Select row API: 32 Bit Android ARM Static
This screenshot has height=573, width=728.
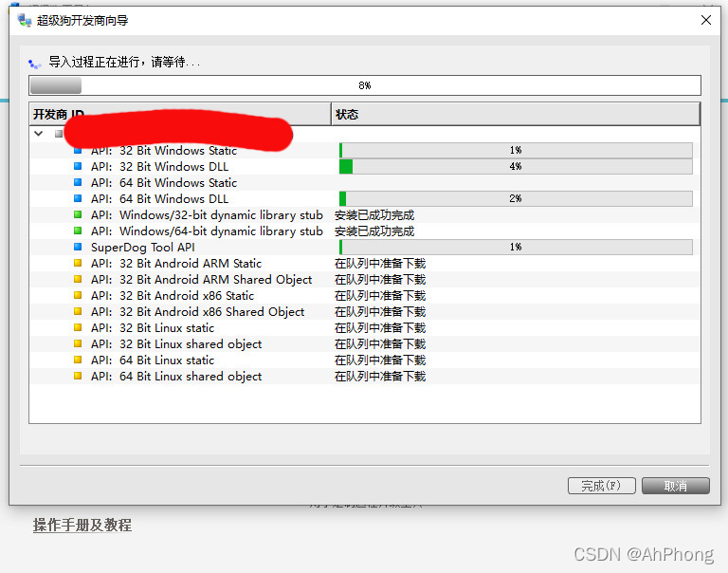click(x=365, y=263)
